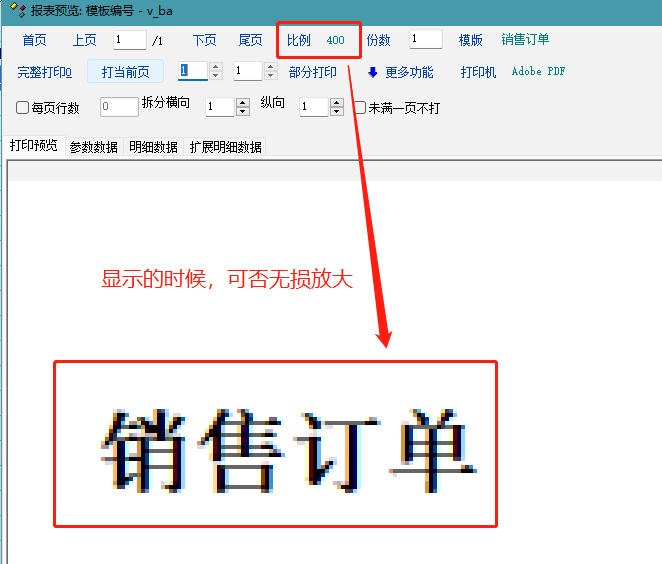The height and width of the screenshot is (564, 662).
Task: Click the 完整打印 button
Action: [x=44, y=72]
